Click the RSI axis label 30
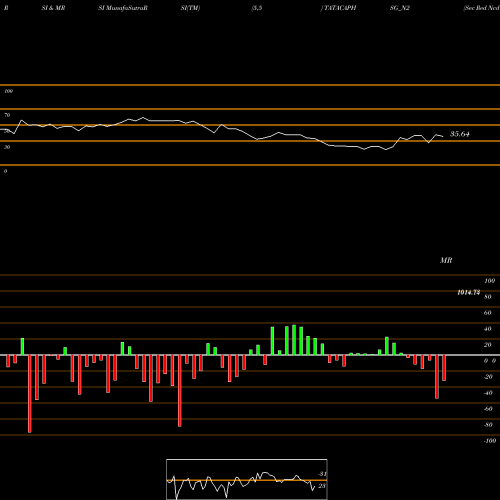This screenshot has width=500, height=500. pyautogui.click(x=7, y=147)
